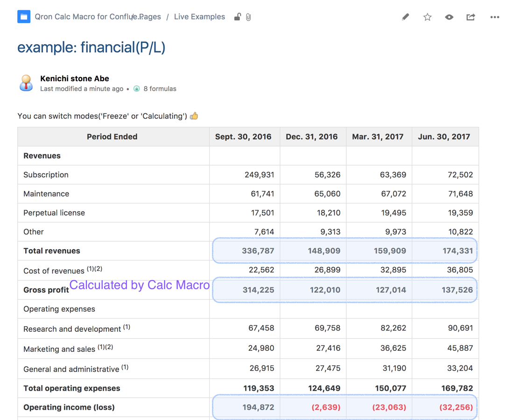Click the thumbs up emoji
Image resolution: width=506 pixels, height=420 pixels.
[194, 116]
